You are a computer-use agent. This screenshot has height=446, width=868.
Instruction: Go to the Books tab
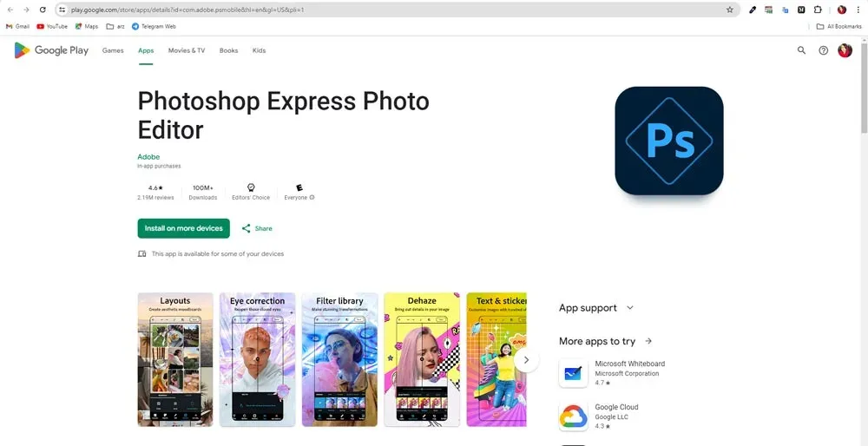[x=228, y=50]
